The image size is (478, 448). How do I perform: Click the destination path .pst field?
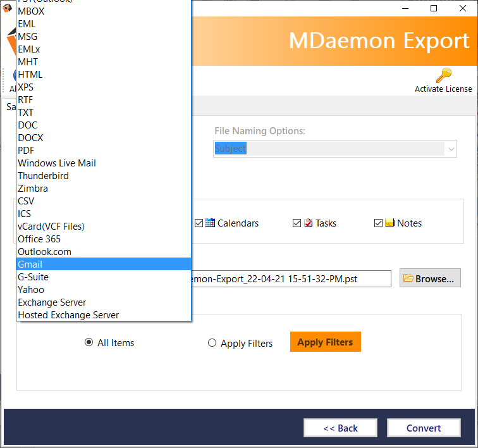pyautogui.click(x=291, y=278)
